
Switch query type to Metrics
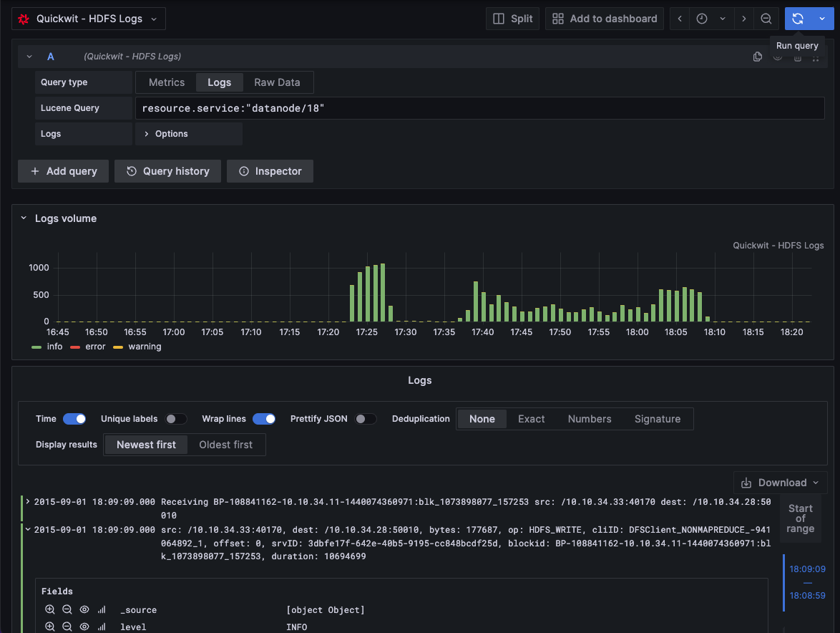pos(166,82)
